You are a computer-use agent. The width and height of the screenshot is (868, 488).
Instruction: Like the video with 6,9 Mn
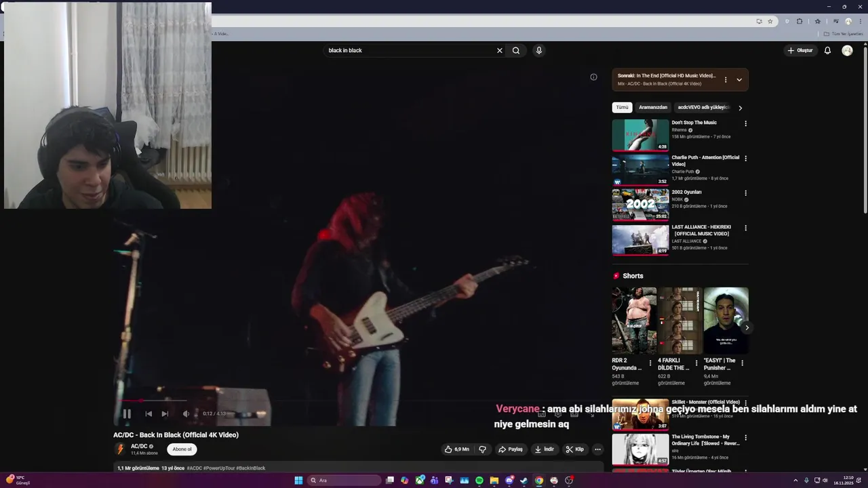457,449
